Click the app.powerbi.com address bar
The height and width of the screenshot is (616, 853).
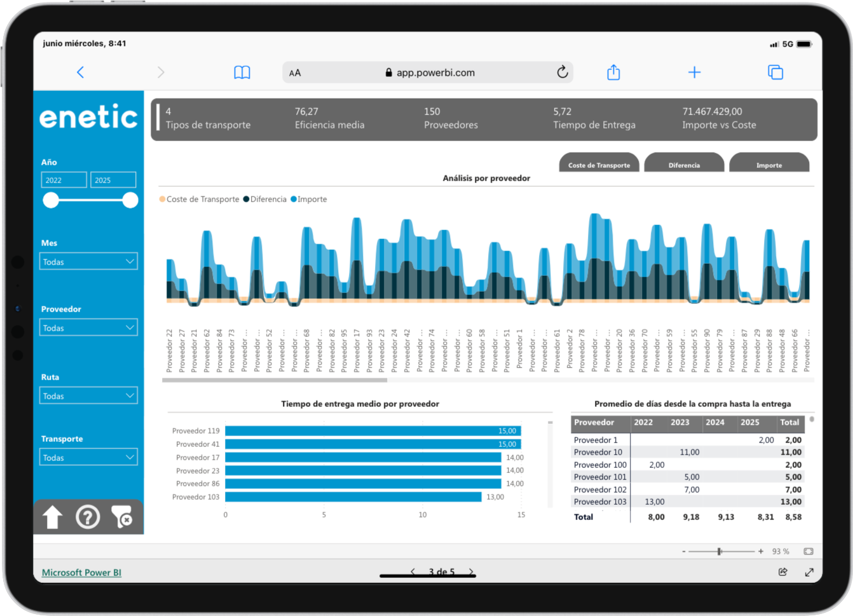tap(428, 72)
